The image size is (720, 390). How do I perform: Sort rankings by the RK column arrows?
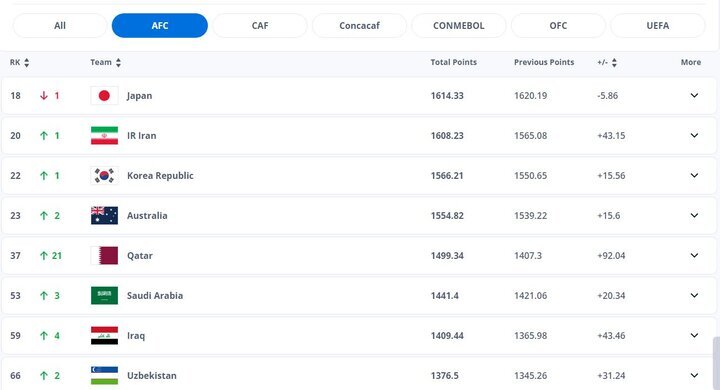27,62
